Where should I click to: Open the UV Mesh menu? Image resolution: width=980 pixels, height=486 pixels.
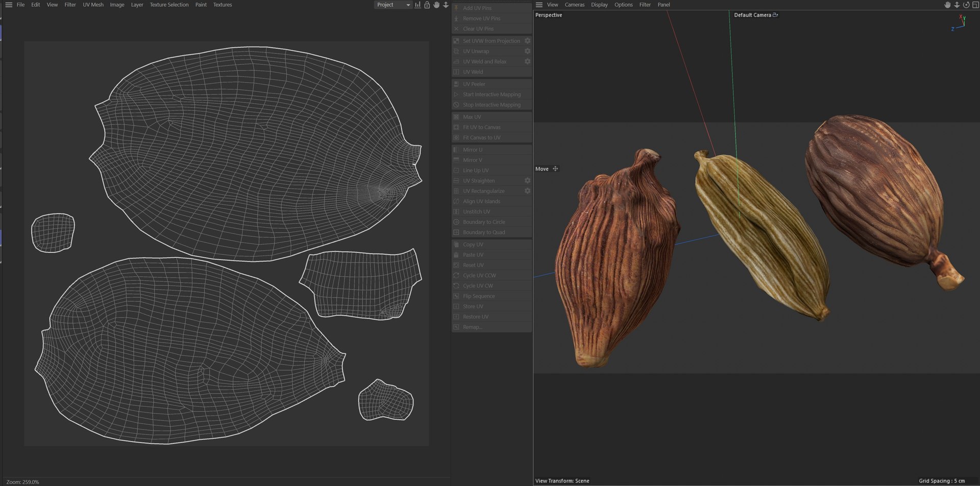(x=93, y=5)
